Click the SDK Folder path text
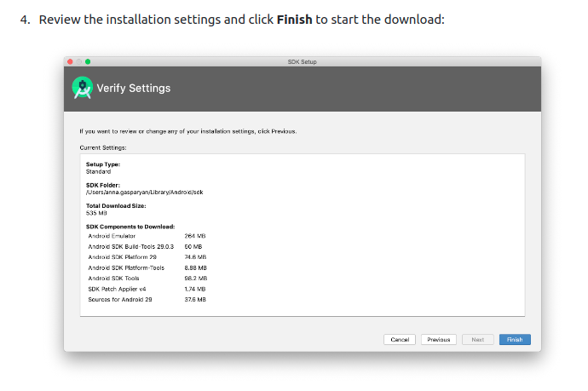Image resolution: width=588 pixels, height=391 pixels. [144, 193]
